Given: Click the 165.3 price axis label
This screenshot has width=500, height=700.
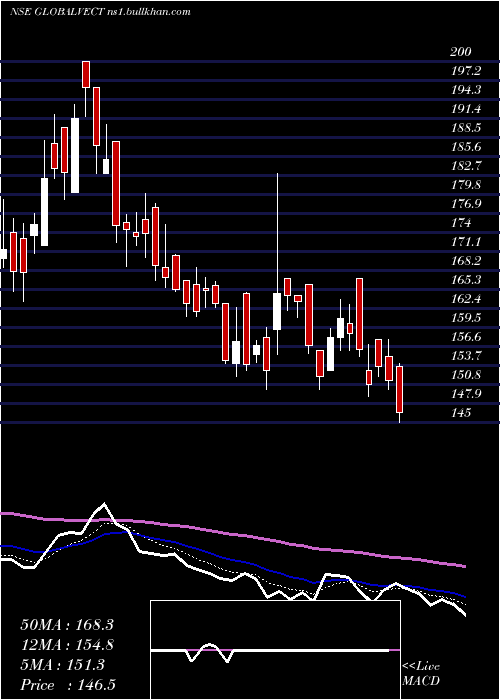Looking at the screenshot, I should point(465,280).
